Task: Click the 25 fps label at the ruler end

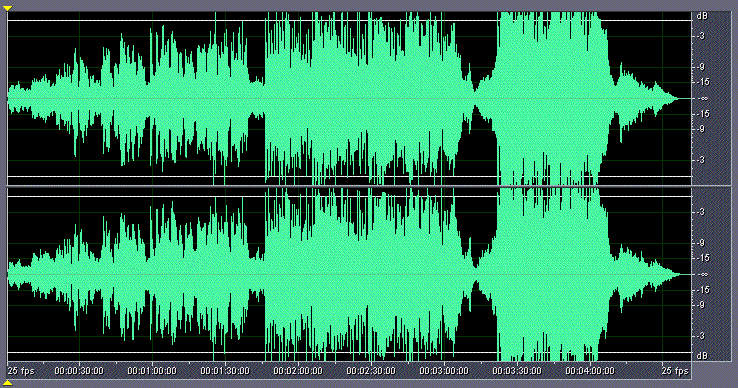Action: pyautogui.click(x=675, y=371)
